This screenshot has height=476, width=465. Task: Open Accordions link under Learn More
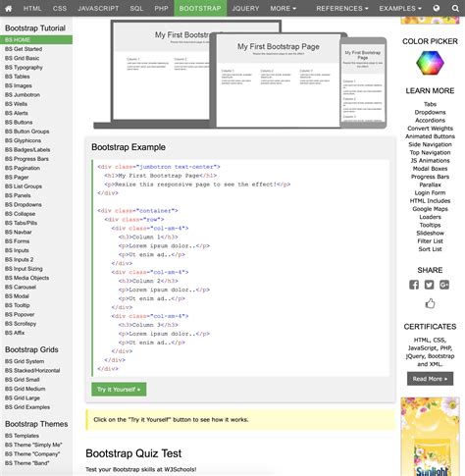point(430,121)
